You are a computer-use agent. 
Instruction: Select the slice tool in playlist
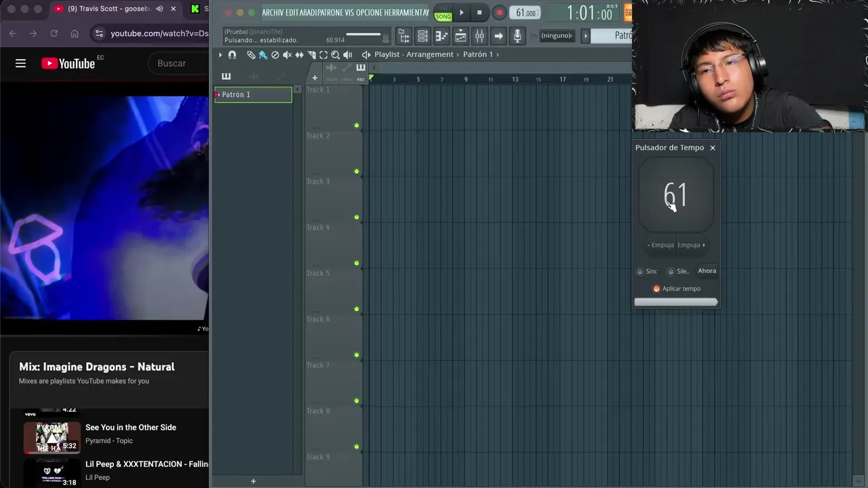coord(311,55)
